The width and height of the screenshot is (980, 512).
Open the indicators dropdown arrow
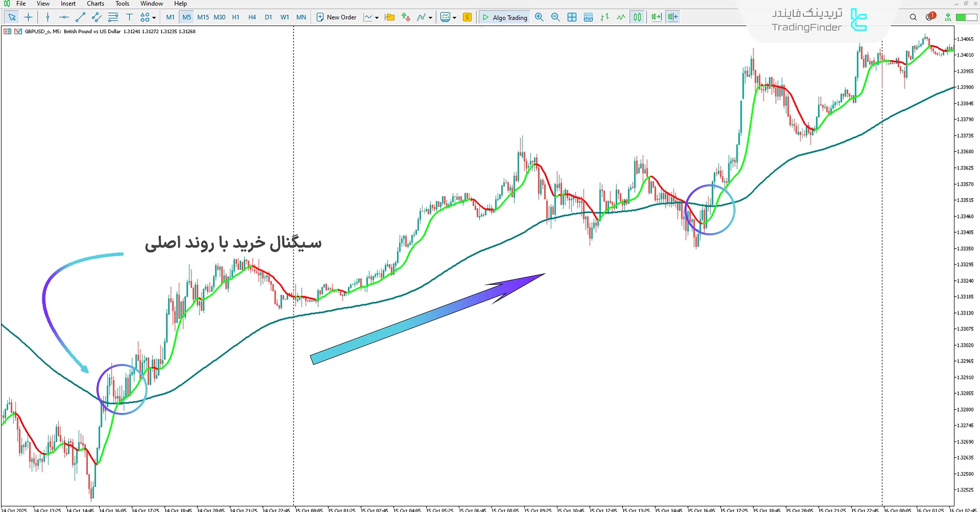click(x=431, y=17)
